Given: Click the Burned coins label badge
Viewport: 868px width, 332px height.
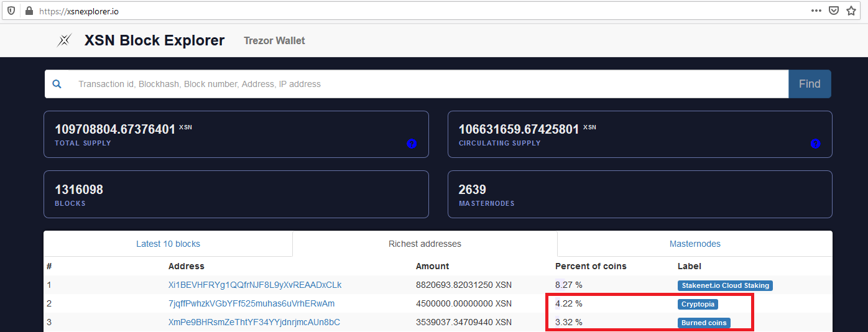Looking at the screenshot, I should tap(704, 323).
